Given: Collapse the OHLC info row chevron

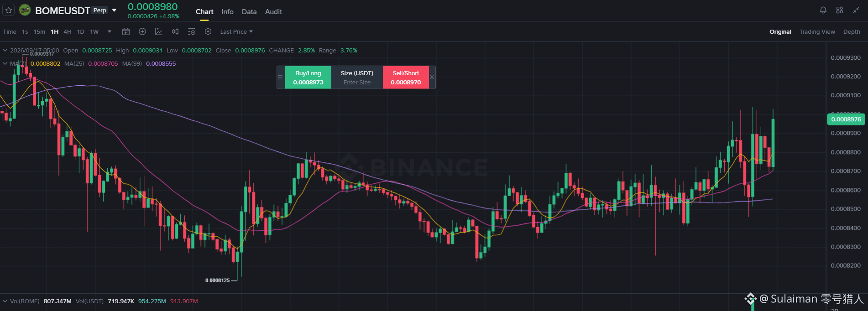Looking at the screenshot, I should (5, 50).
